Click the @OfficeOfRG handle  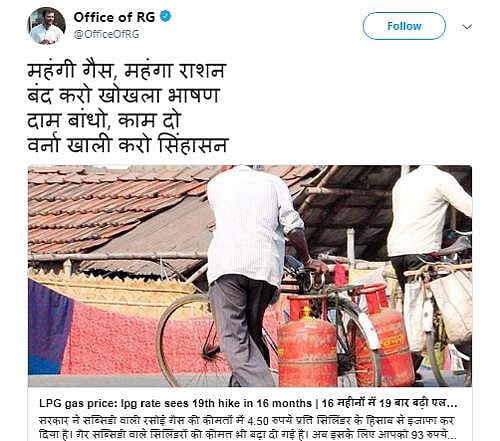106,34
